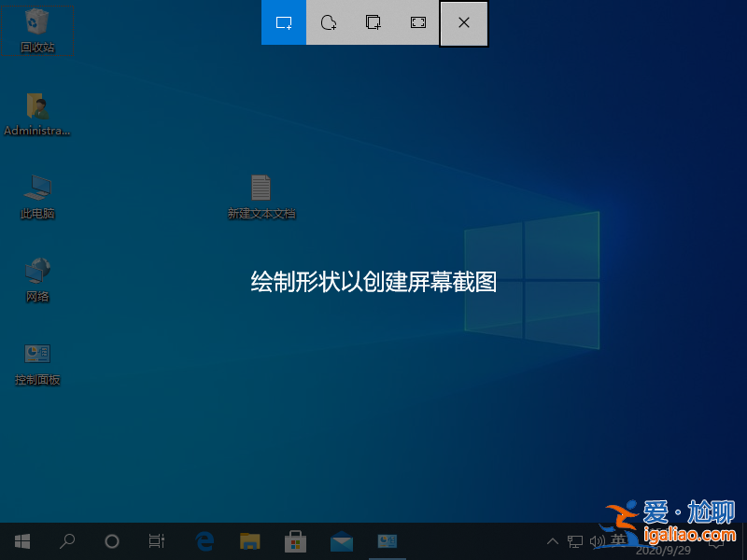Open the network flyout from the tray
Image resolution: width=747 pixels, height=560 pixels.
(575, 540)
